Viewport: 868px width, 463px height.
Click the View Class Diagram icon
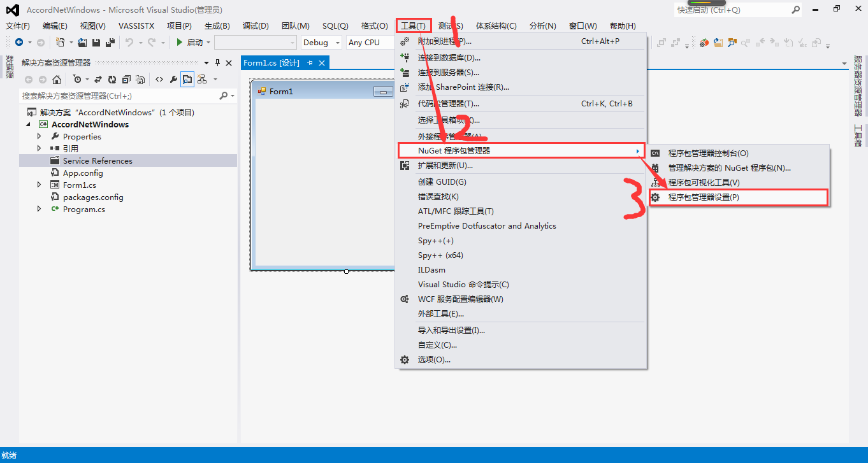click(202, 80)
